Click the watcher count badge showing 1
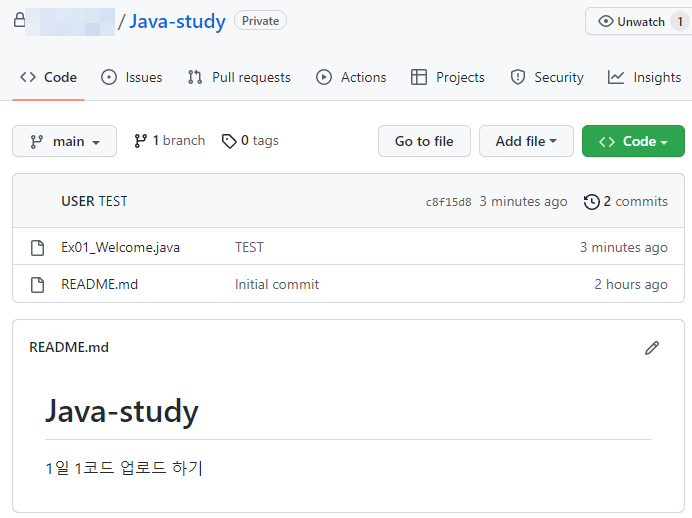The height and width of the screenshot is (518, 692). tap(680, 22)
